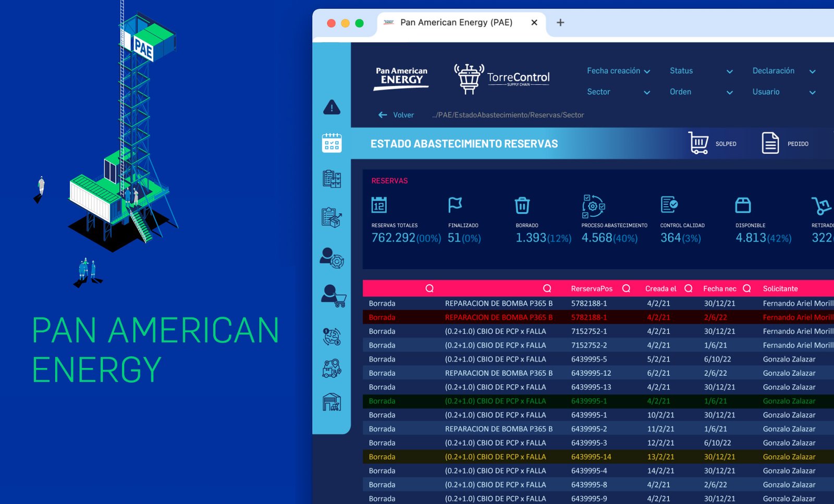Screen dimensions: 834x504
Task: Select the Pan American Energy (PAE) browser tab
Action: 456,22
